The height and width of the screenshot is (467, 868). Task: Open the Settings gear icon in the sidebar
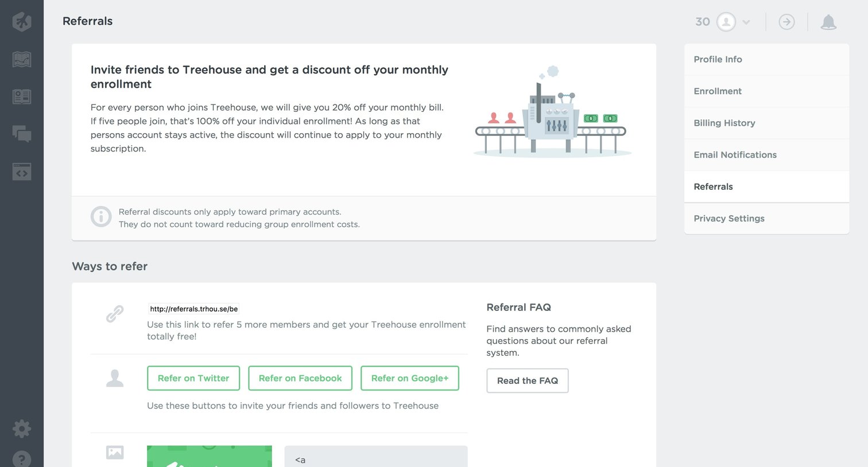click(x=22, y=429)
